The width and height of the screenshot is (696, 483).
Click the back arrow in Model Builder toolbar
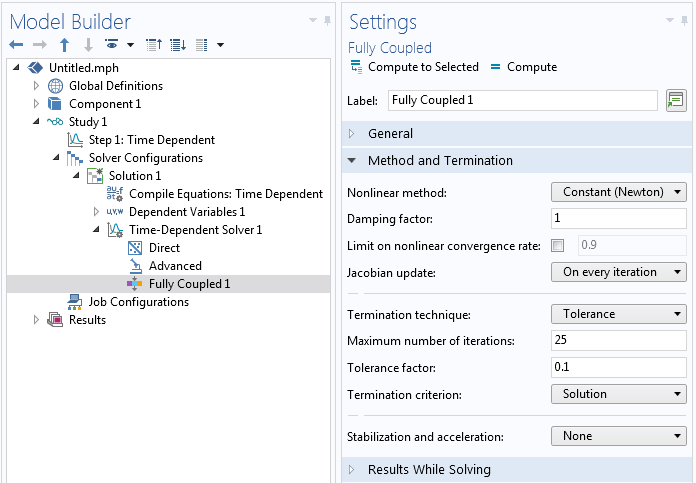(16, 45)
